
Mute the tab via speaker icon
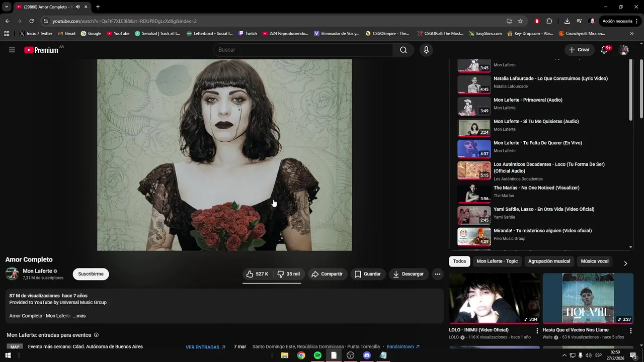pyautogui.click(x=77, y=7)
